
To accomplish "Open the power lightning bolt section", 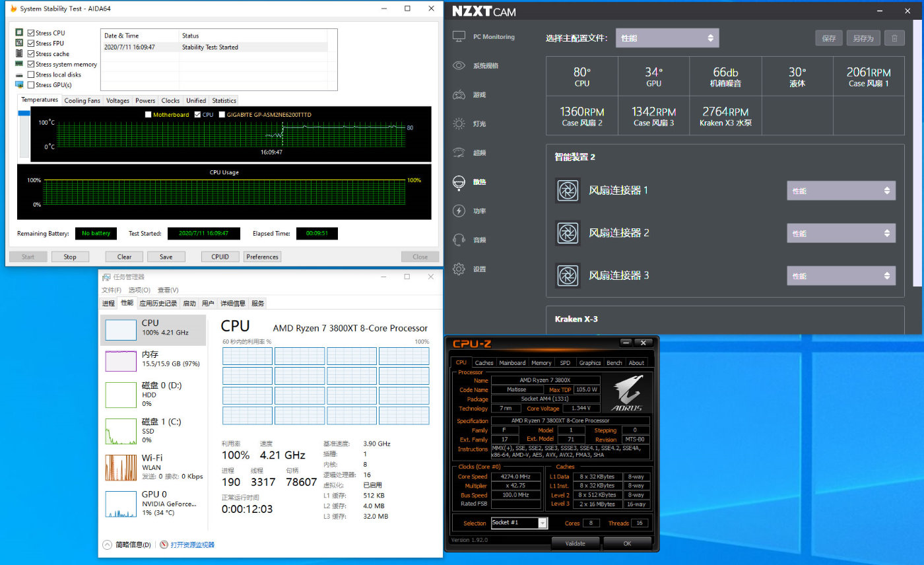I will pos(459,211).
